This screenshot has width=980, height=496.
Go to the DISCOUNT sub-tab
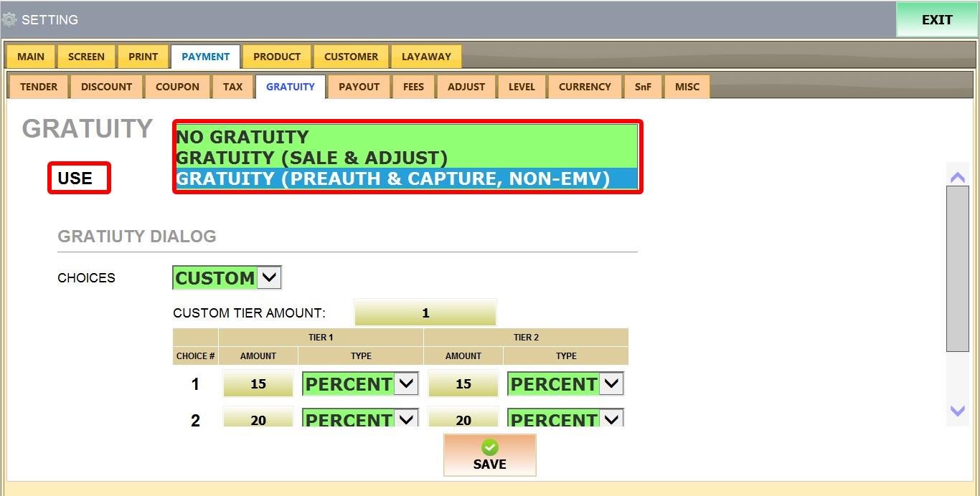(x=106, y=87)
